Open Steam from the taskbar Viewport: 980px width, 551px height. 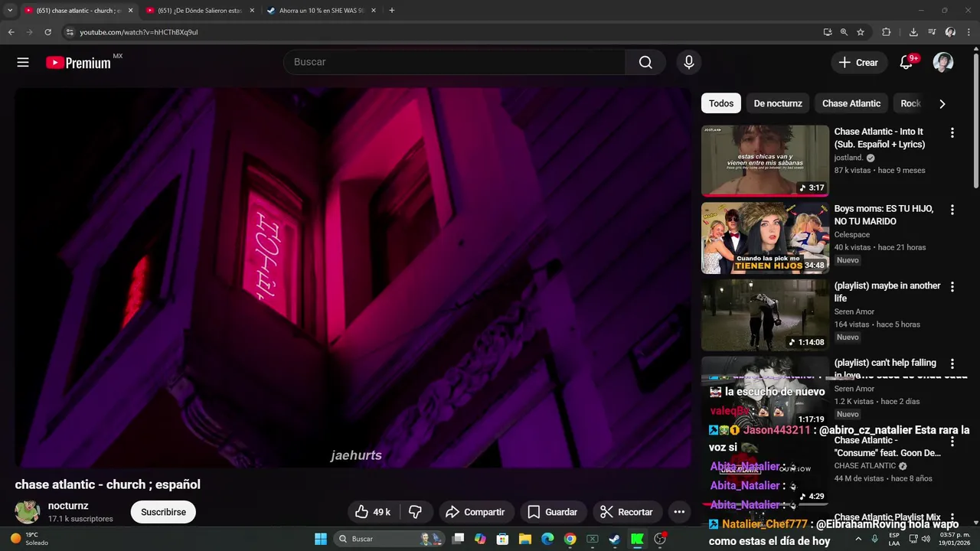(614, 539)
